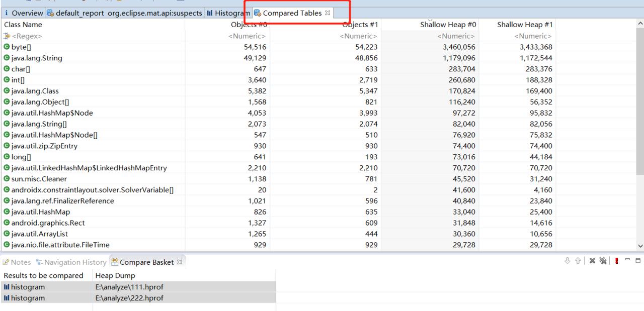Click histogram icon of 222.hprof row
Viewport: 644px width, 311px height.
[7, 298]
